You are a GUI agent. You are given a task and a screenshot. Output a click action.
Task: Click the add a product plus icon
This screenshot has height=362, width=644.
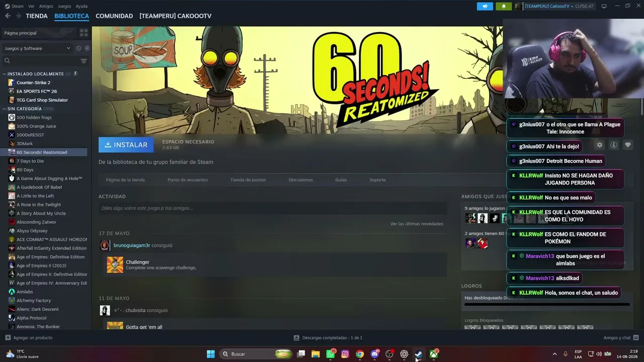pyautogui.click(x=8, y=338)
